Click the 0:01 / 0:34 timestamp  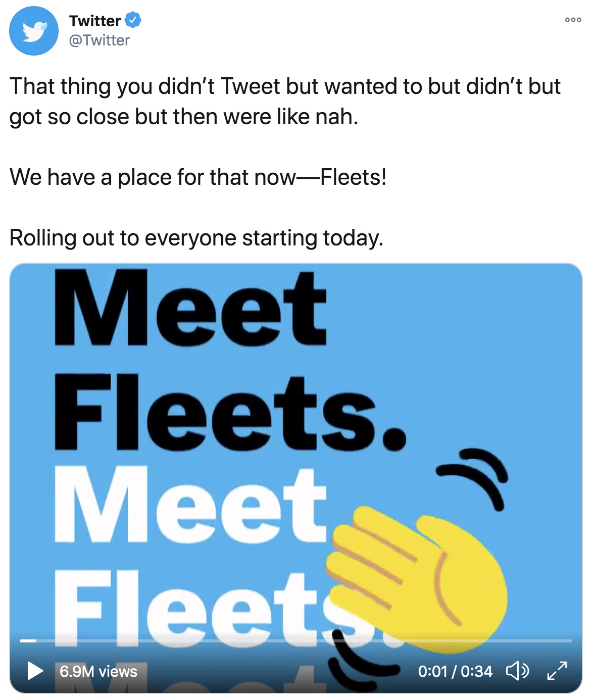click(455, 671)
